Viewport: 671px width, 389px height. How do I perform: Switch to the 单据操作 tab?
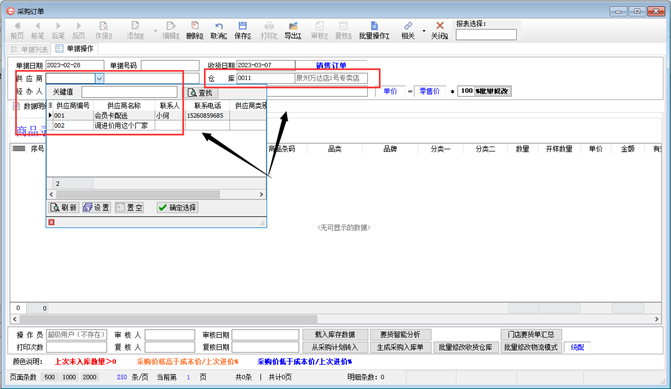[74, 49]
